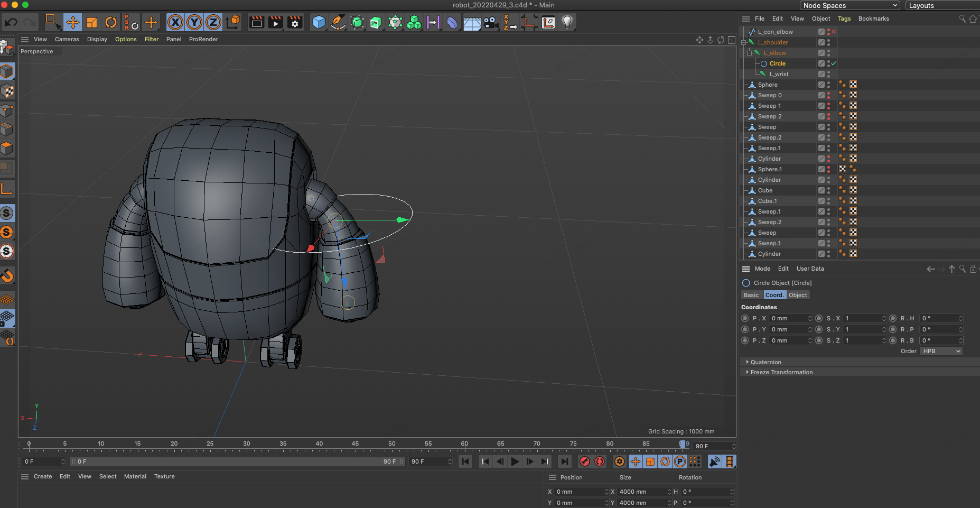Add a Cube primitive object
Screen dimensions: 980x508
coord(319,22)
